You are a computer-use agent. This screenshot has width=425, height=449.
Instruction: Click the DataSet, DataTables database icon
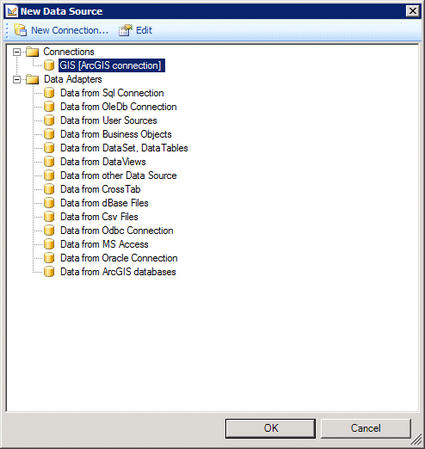pos(49,148)
